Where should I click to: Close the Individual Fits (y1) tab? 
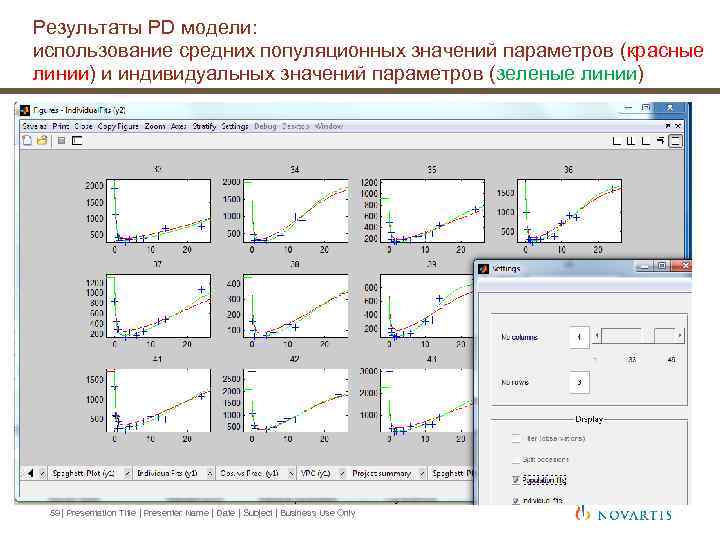pos(209,473)
